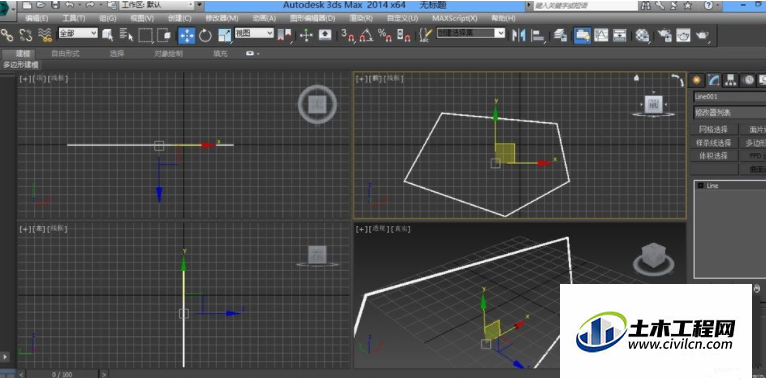Open the Create command panel tab
Viewport: 768px width, 381px height.
696,80
